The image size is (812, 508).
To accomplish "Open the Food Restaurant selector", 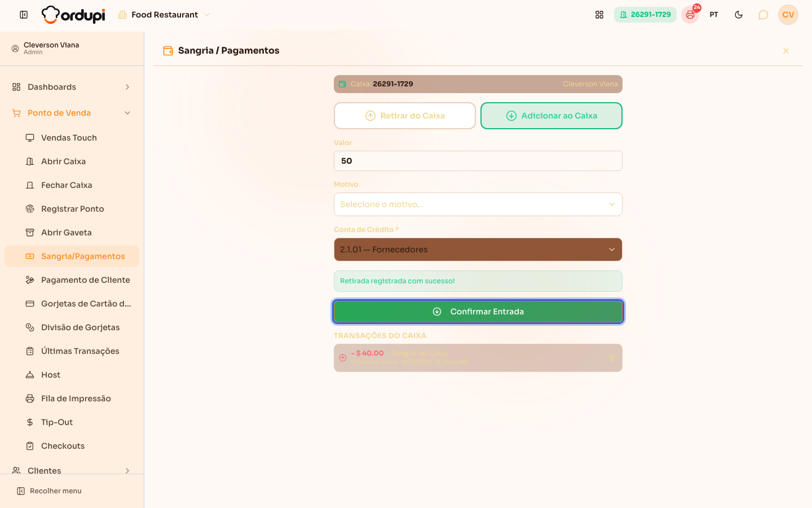I will (164, 15).
